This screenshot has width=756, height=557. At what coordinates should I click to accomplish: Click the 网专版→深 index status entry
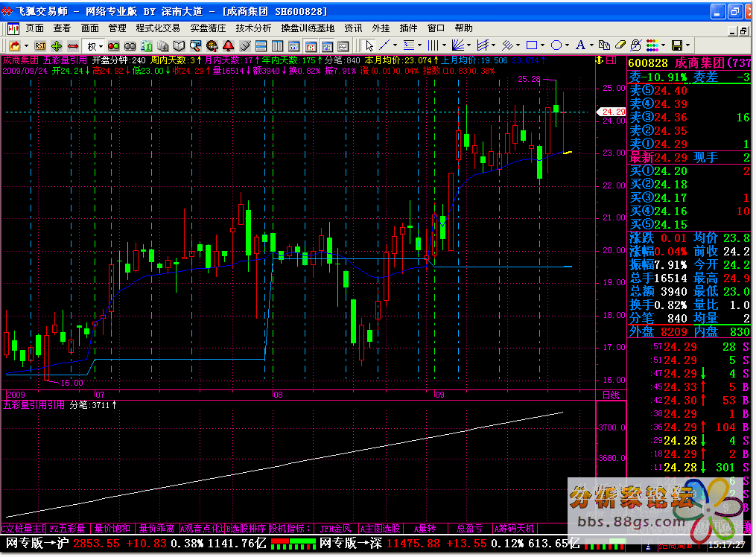click(x=450, y=544)
